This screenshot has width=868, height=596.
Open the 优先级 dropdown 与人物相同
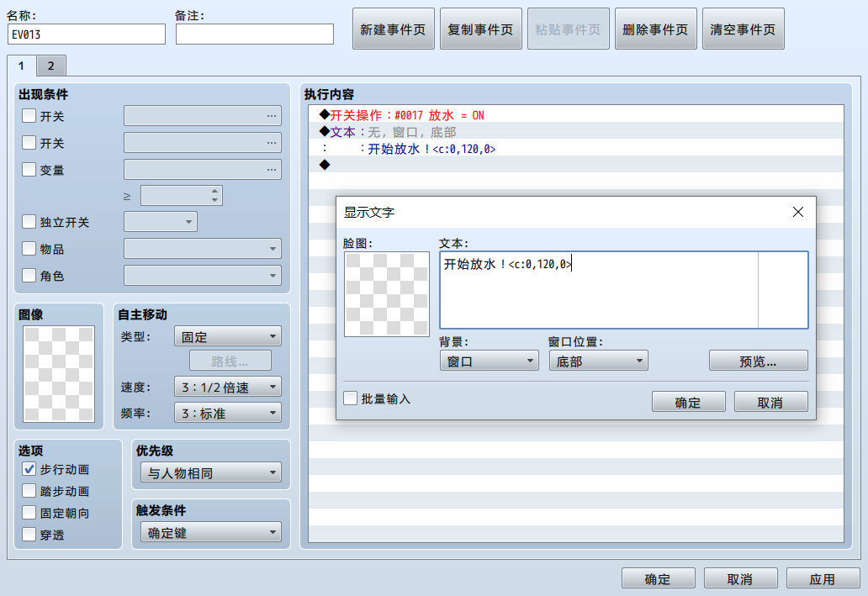point(211,472)
